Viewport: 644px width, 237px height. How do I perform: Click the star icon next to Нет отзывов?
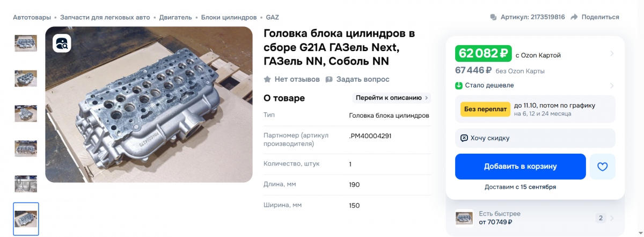[267, 80]
